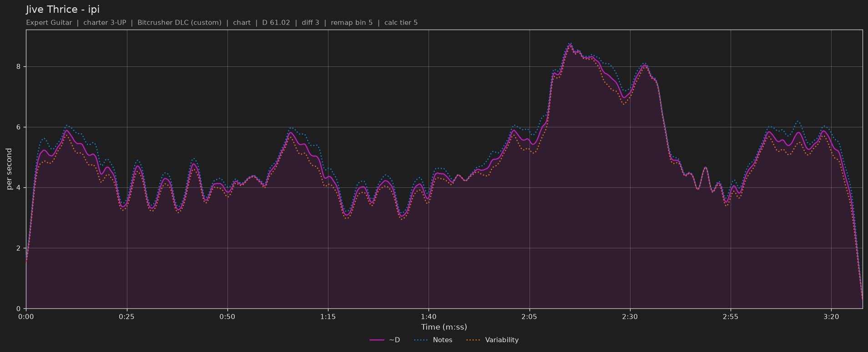Click the y-axis tick label '6'
Viewport: 868px width, 352px height.
pos(19,127)
